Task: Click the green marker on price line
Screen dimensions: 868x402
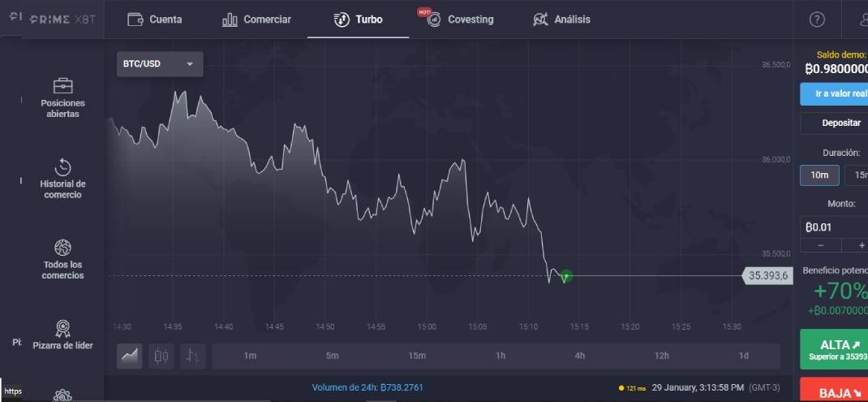Action: coord(565,276)
